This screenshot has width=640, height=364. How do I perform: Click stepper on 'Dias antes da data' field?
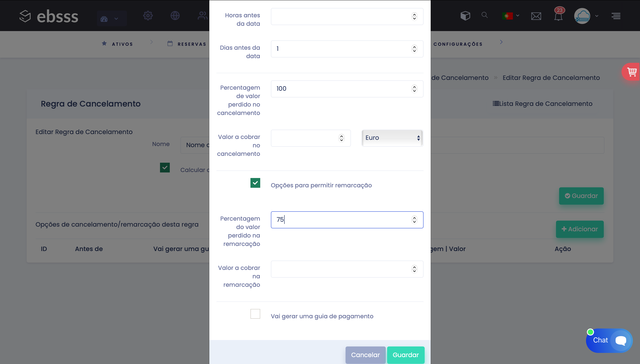pyautogui.click(x=414, y=49)
